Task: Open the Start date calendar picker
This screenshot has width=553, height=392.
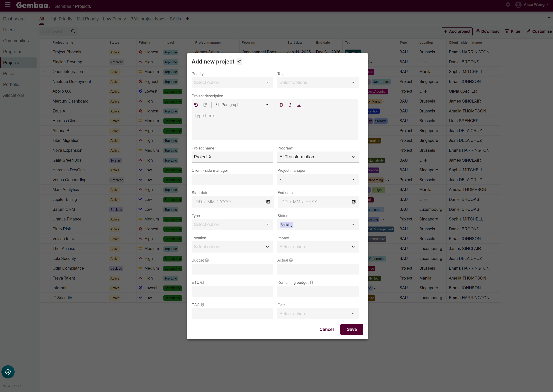Action: (x=268, y=201)
